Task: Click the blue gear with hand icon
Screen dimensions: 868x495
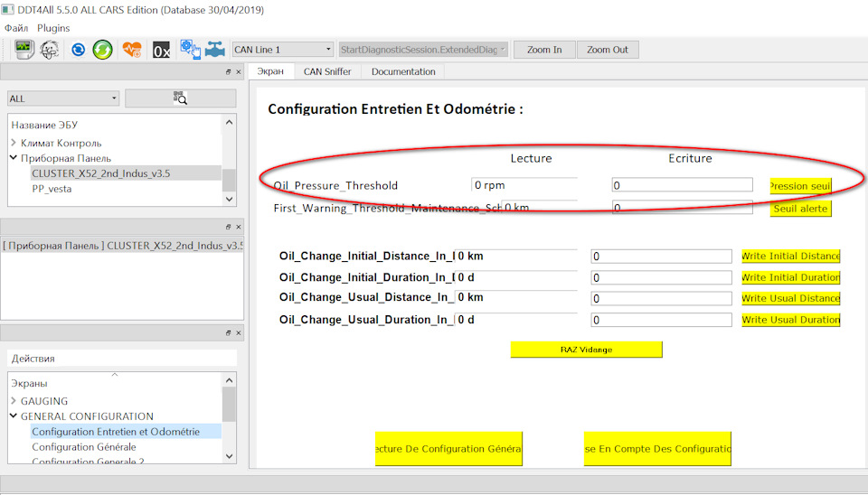Action: point(191,49)
